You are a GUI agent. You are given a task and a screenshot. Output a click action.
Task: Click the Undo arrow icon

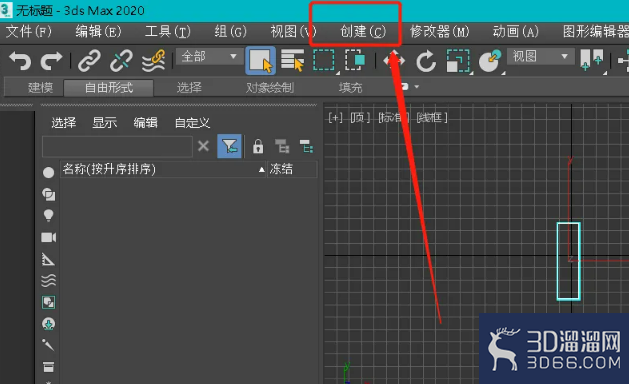point(20,61)
